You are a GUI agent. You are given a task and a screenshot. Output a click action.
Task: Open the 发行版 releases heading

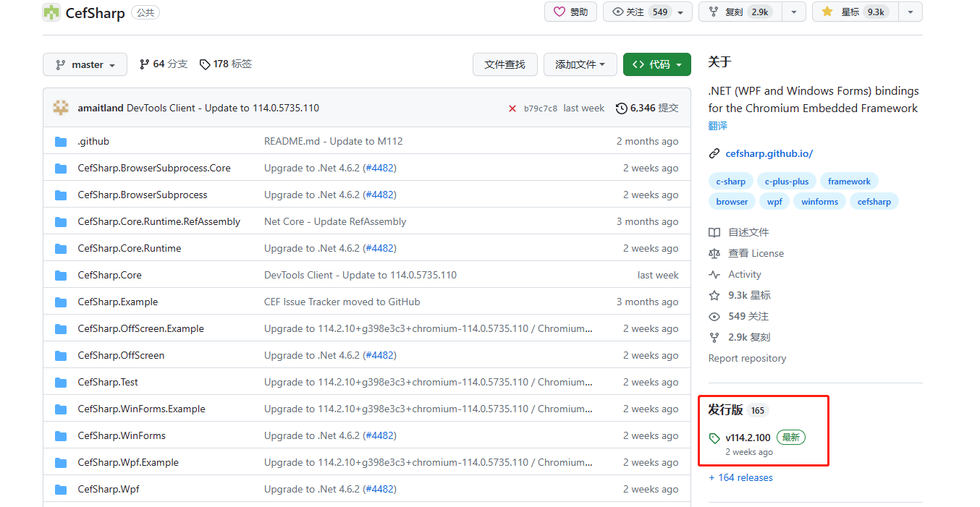point(725,410)
